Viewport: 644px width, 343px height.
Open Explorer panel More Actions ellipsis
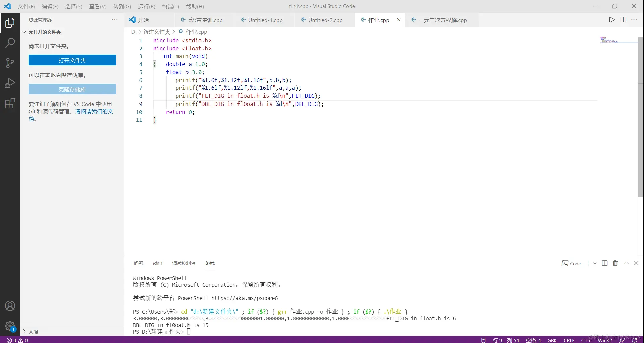(x=115, y=20)
